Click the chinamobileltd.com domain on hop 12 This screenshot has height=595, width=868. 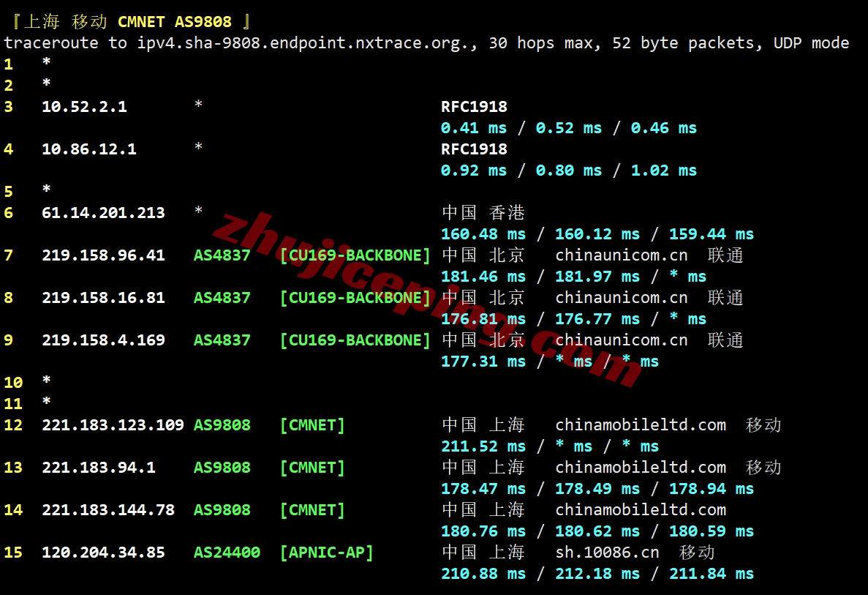tap(641, 425)
